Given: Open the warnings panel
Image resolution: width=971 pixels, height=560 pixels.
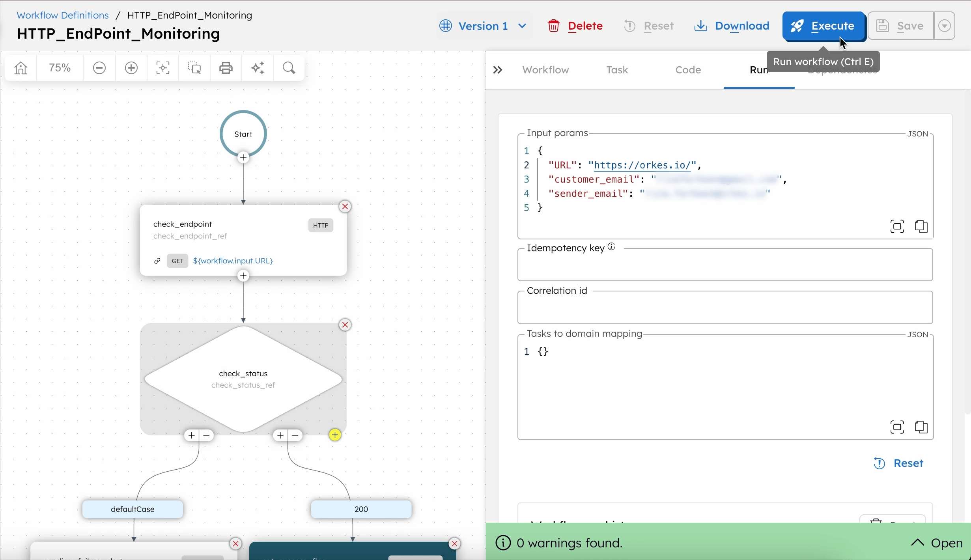Looking at the screenshot, I should tap(937, 543).
